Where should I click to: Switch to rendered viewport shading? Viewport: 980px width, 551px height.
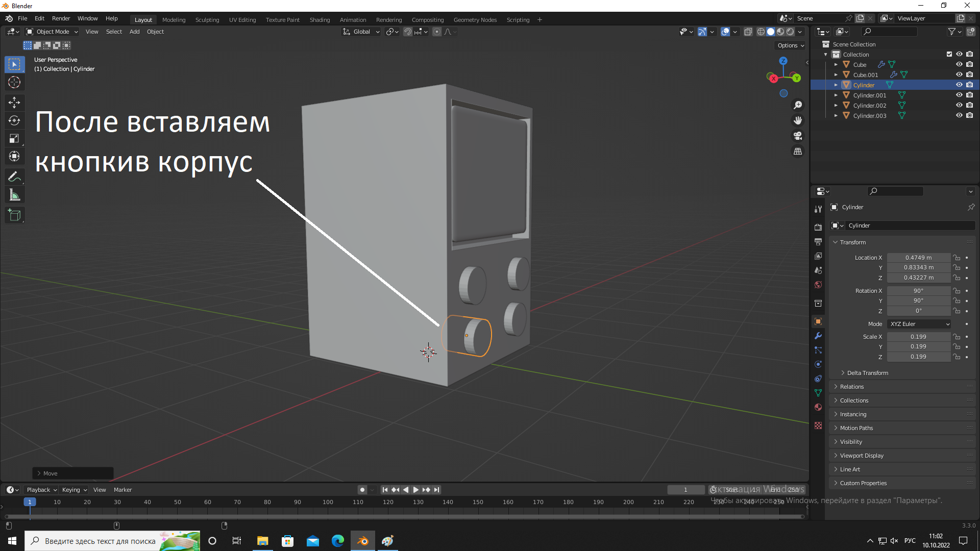click(x=790, y=32)
